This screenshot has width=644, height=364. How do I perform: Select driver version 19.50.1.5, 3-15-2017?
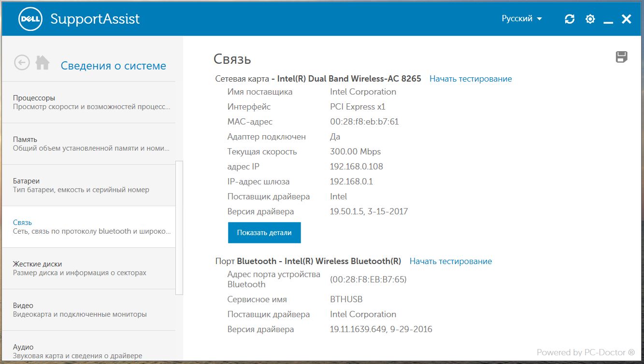pos(369,211)
